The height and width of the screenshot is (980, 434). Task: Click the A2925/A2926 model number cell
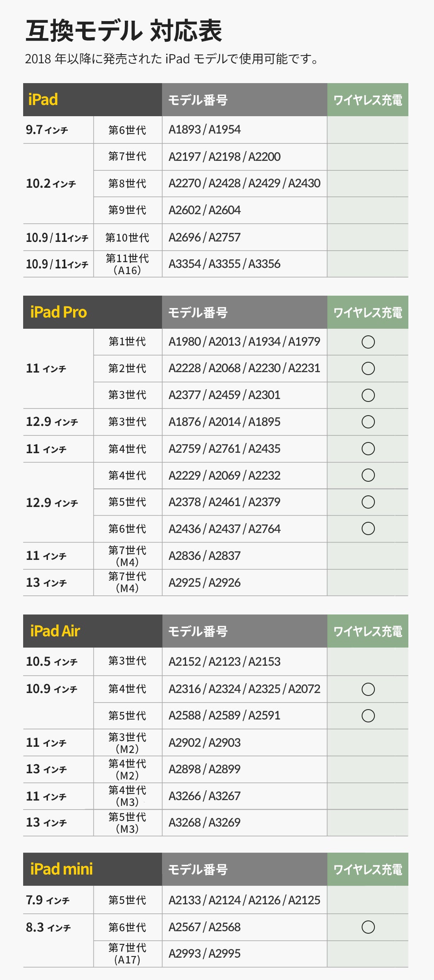(204, 583)
